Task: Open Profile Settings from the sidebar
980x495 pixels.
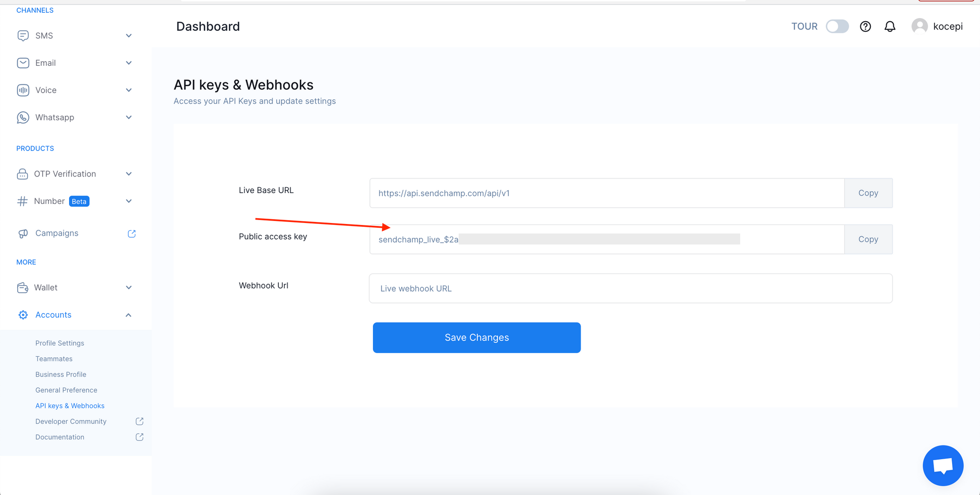Action: 59,343
